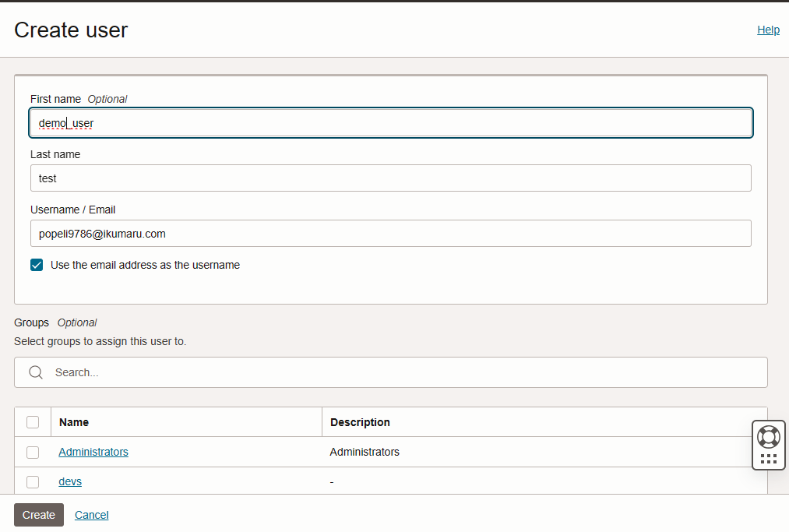Open the Help link

768,30
